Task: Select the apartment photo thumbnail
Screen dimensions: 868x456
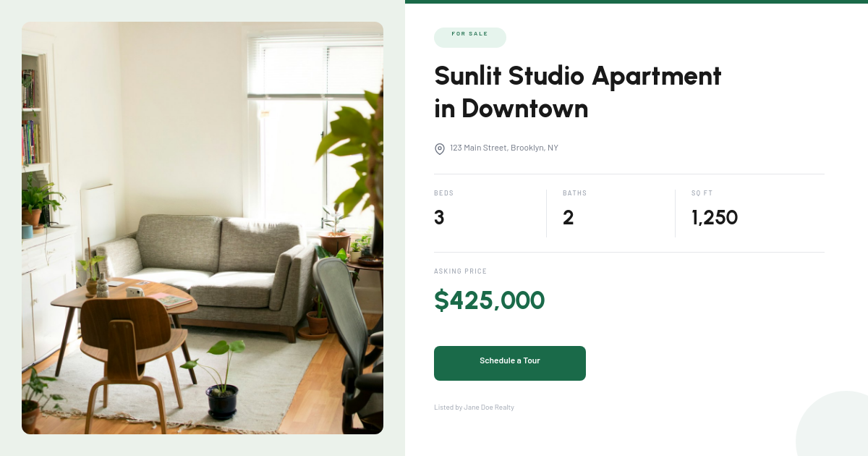Action: coord(203,228)
